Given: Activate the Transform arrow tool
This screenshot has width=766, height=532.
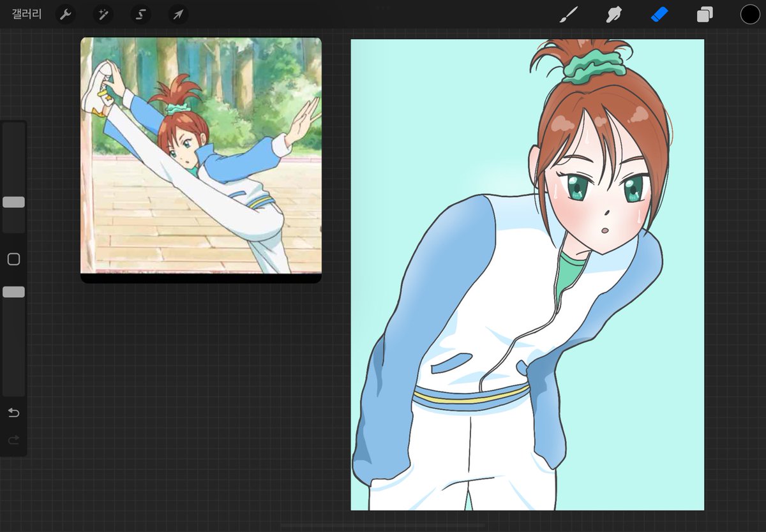Looking at the screenshot, I should click(x=178, y=14).
